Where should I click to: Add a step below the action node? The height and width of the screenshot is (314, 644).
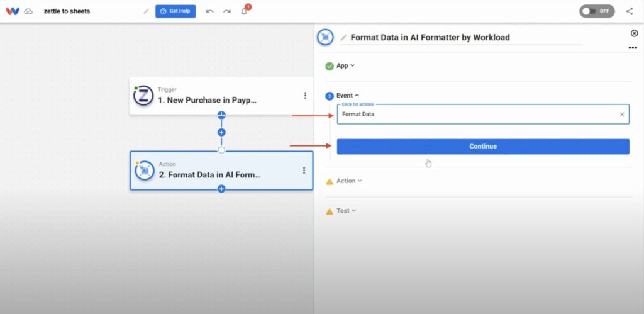[x=221, y=189]
